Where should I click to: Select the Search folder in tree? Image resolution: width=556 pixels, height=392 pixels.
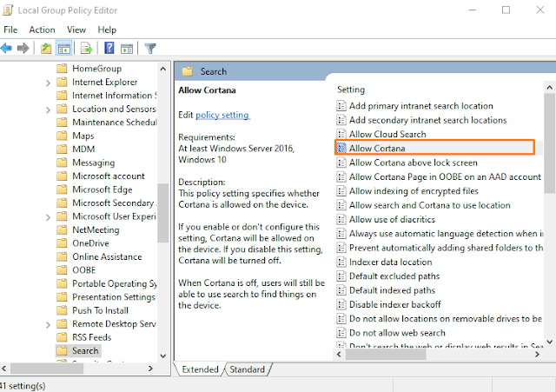(x=85, y=350)
